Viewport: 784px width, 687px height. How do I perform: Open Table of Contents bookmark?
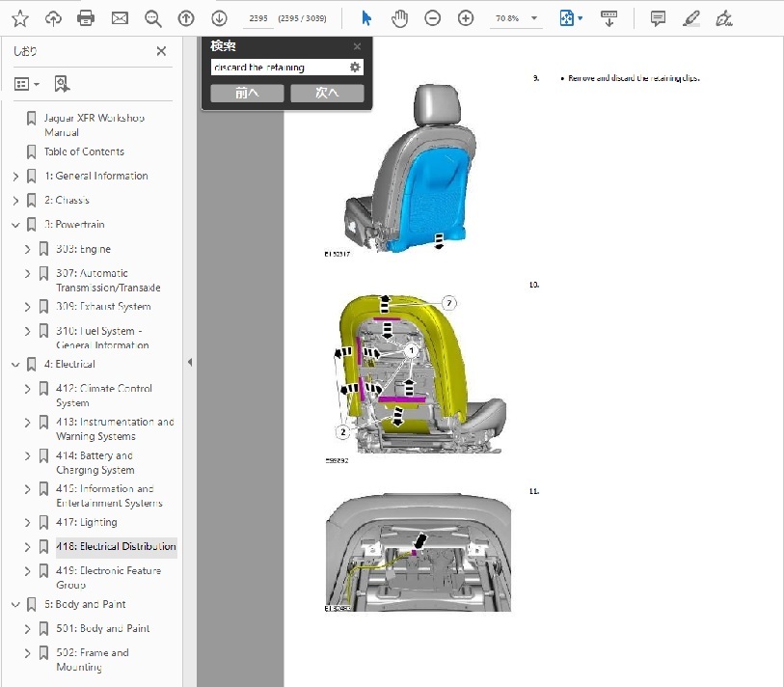tap(84, 151)
